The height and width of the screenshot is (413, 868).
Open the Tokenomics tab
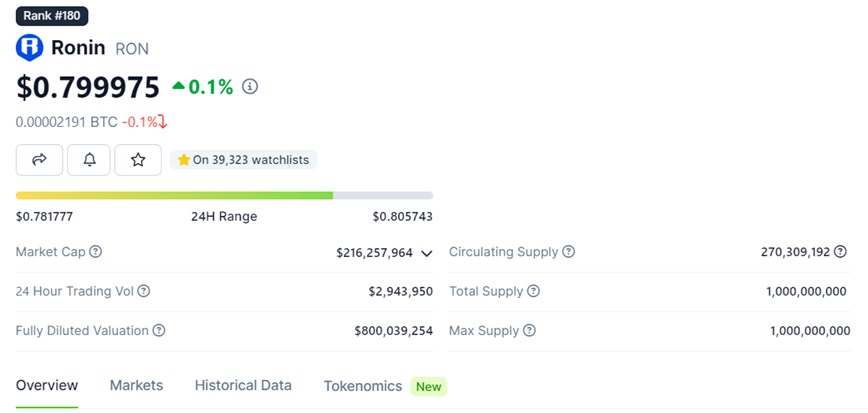(x=363, y=385)
